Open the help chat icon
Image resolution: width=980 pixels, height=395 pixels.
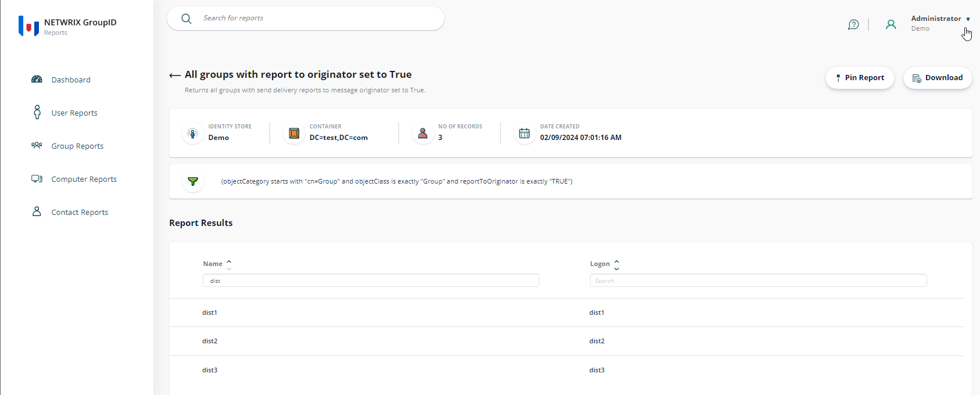pos(853,24)
